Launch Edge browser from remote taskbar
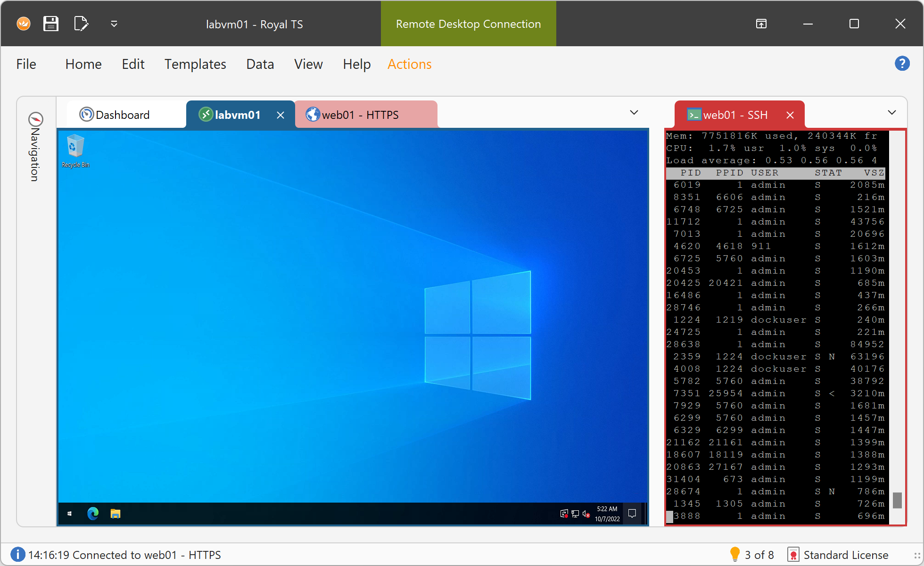924x566 pixels. 93,514
